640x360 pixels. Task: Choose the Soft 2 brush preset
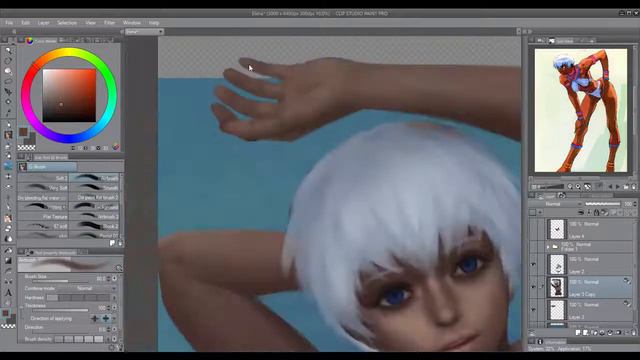[x=43, y=178]
